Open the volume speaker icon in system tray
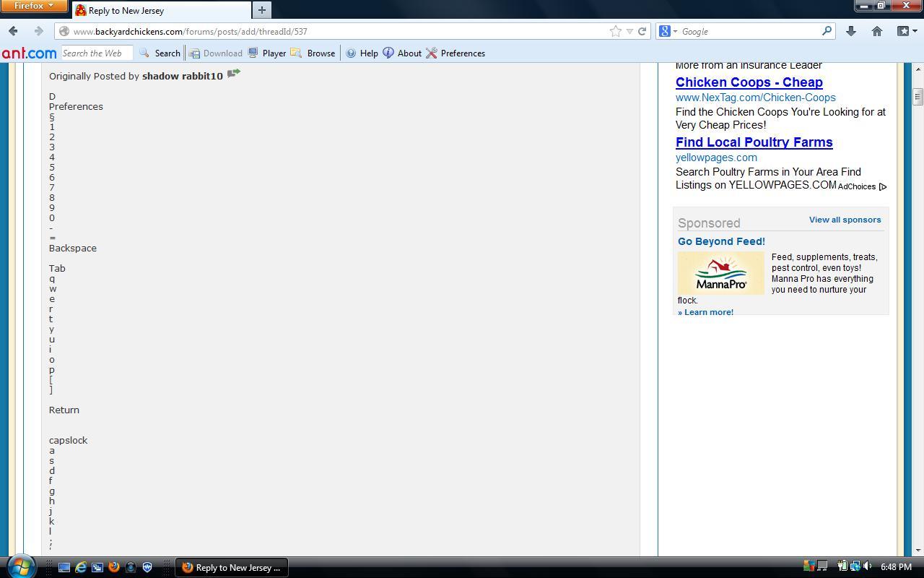This screenshot has width=924, height=578. click(x=867, y=566)
